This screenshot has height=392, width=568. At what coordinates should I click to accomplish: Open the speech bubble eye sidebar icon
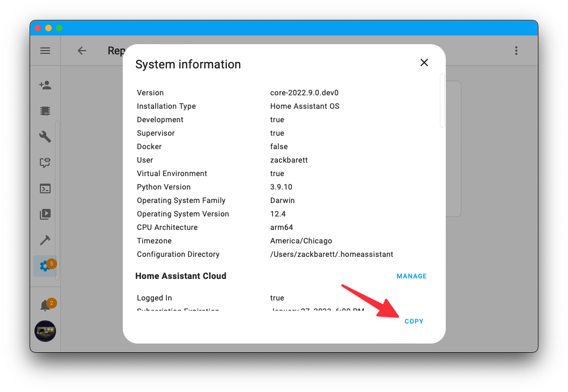[x=45, y=163]
